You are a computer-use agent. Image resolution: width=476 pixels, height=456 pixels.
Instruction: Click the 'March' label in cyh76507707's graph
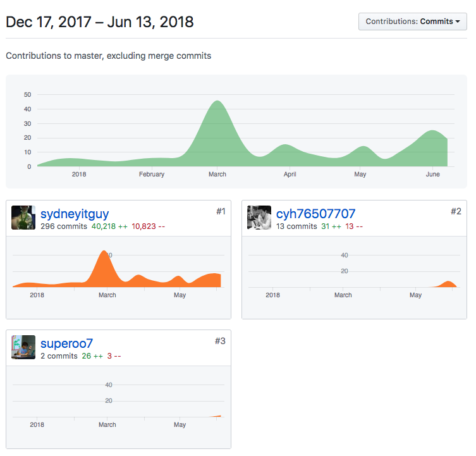343,295
